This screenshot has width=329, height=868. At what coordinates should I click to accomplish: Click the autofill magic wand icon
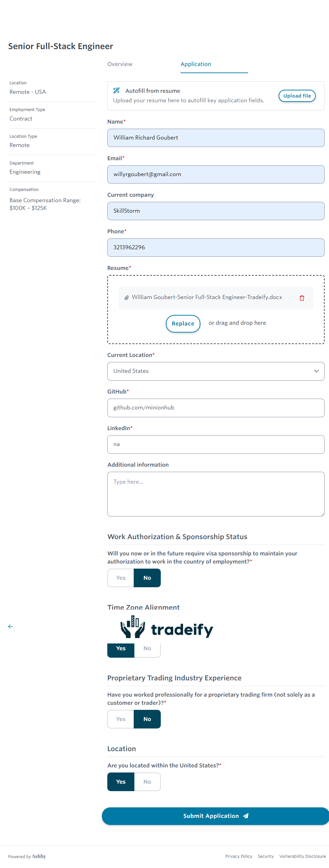coord(116,90)
